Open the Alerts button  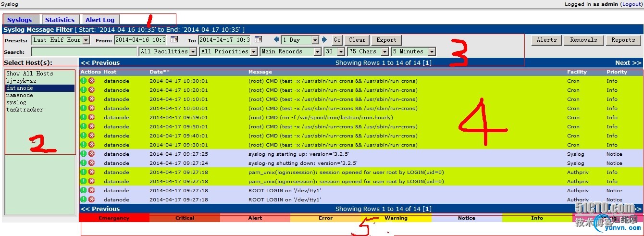[x=546, y=40]
